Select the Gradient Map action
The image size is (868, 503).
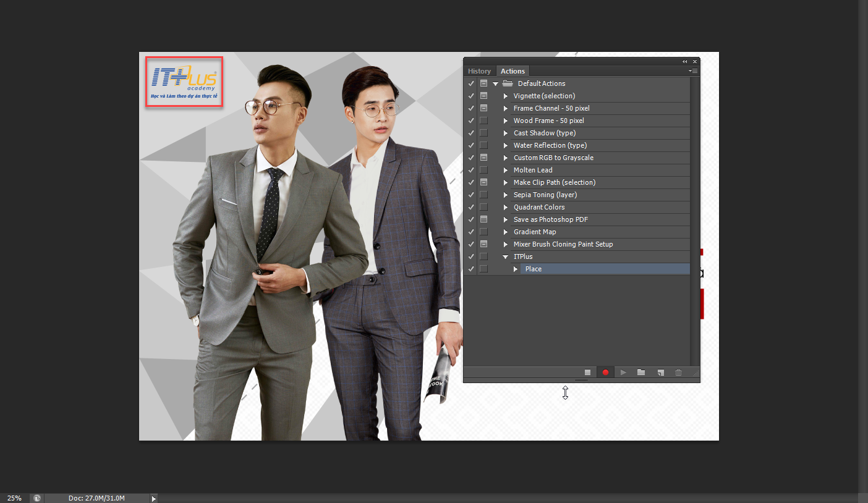535,232
